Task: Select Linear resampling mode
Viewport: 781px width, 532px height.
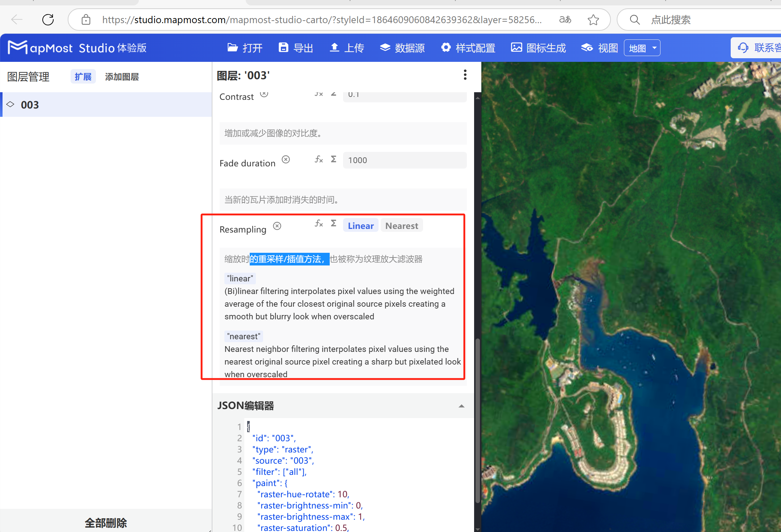Action: 360,225
